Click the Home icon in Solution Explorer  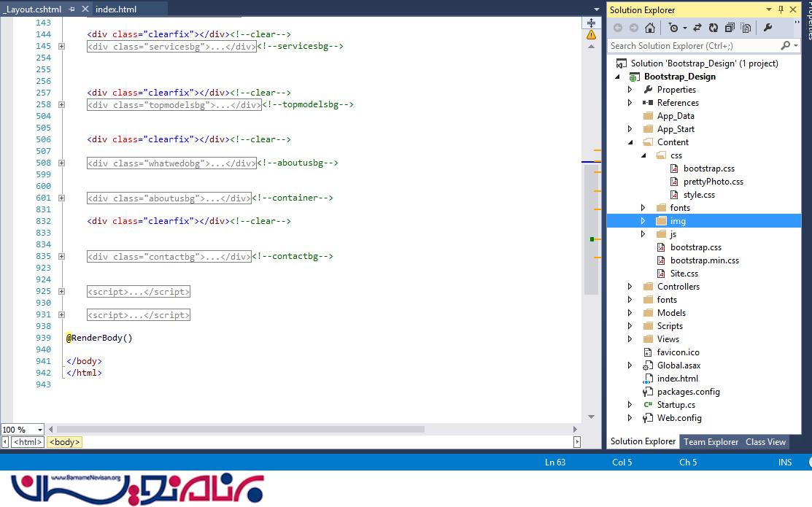coord(650,28)
